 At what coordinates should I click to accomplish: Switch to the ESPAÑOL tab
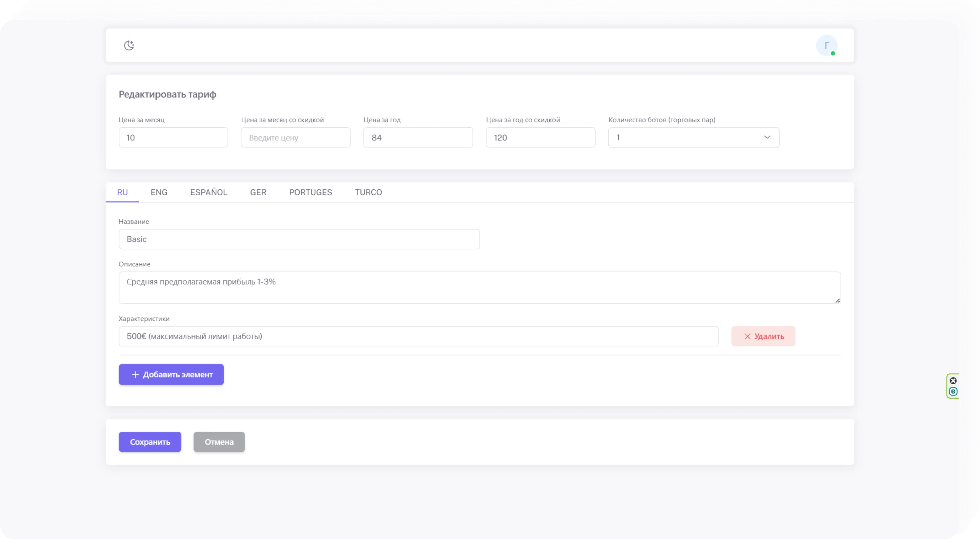tap(209, 192)
